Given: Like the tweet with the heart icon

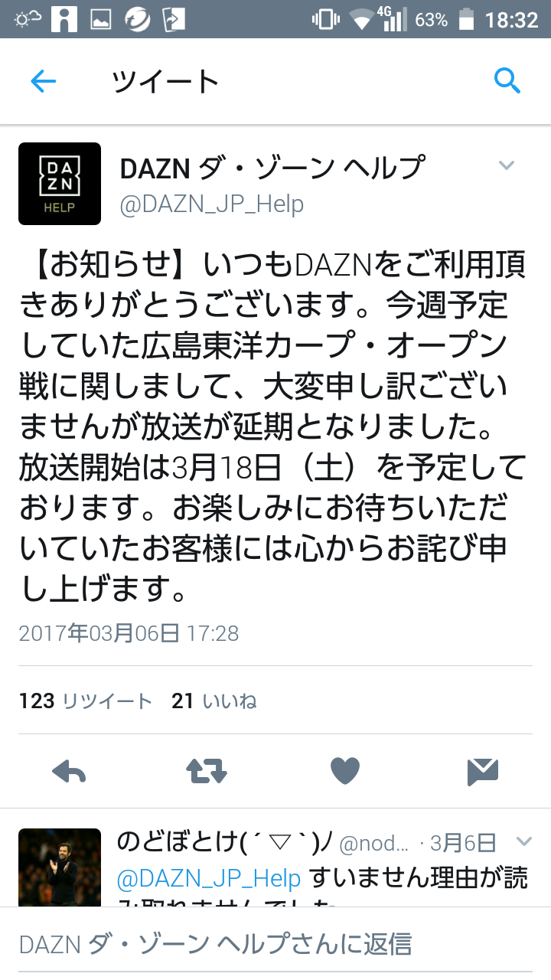Looking at the screenshot, I should click(x=345, y=772).
